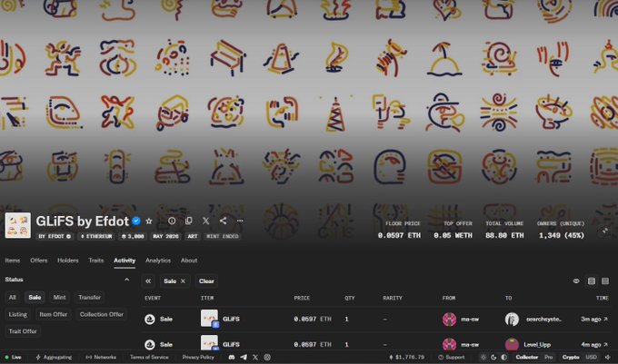618x364 pixels.
Task: Open the About tab
Action: pyautogui.click(x=189, y=261)
